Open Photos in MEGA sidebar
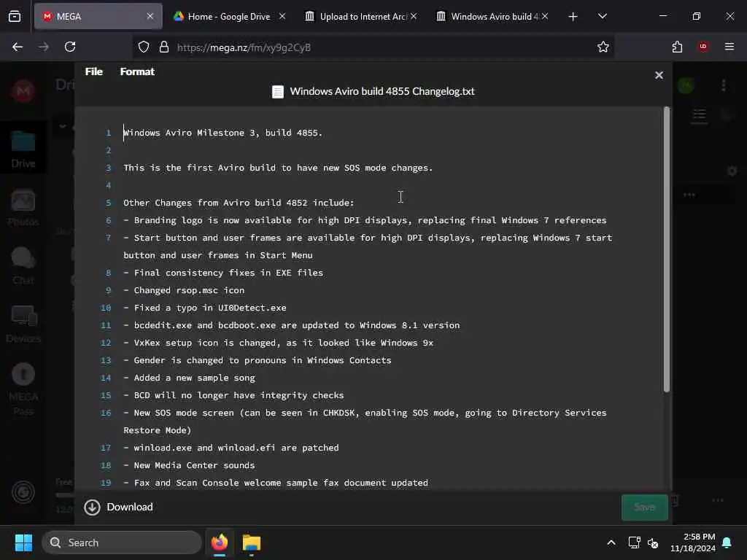 pos(23,208)
